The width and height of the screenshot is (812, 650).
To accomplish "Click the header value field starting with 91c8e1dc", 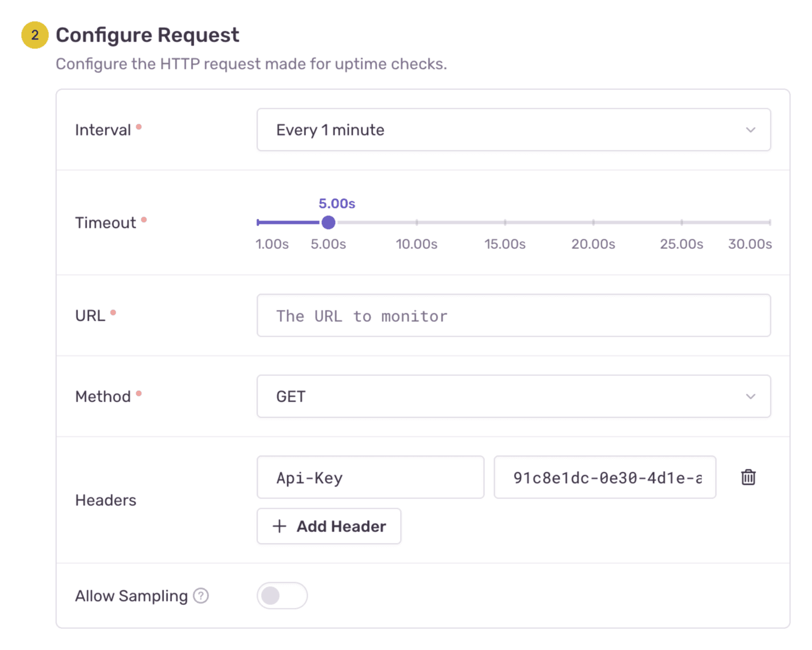I will click(604, 477).
